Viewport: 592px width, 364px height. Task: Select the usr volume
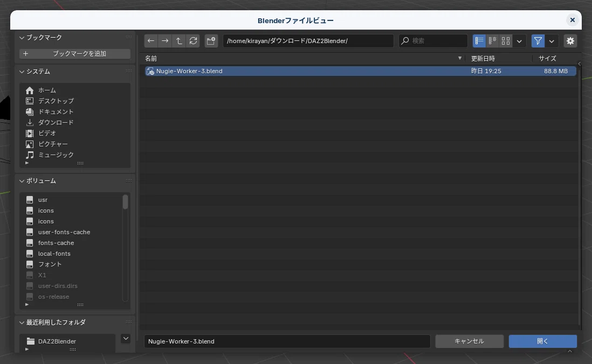point(72,200)
